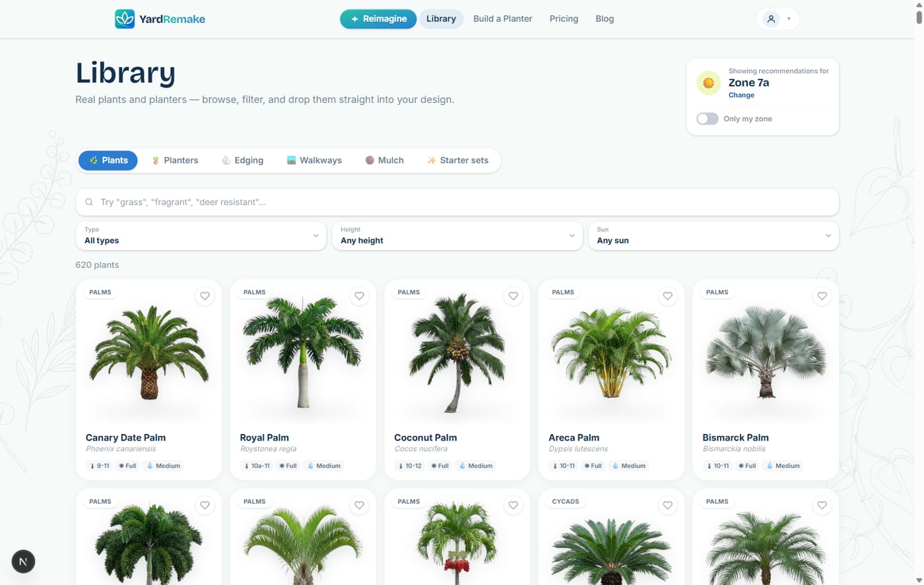
Task: Select the Starter sets tab
Action: (x=458, y=160)
